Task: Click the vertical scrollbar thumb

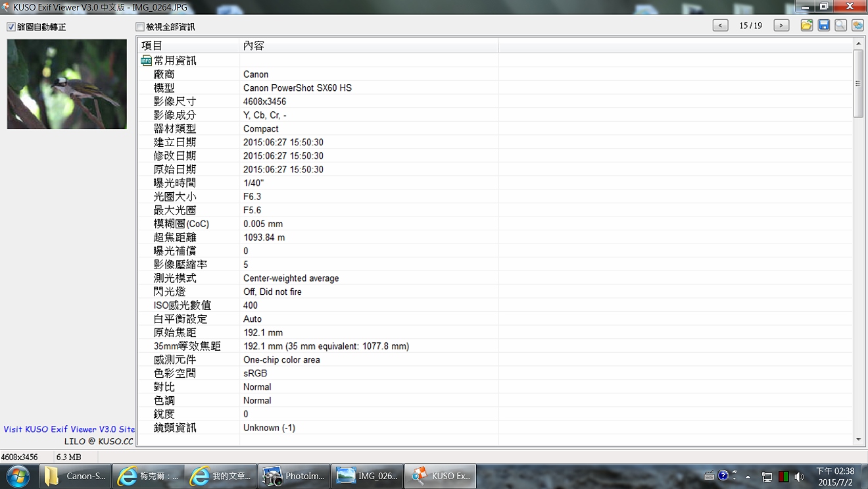Action: [858, 84]
